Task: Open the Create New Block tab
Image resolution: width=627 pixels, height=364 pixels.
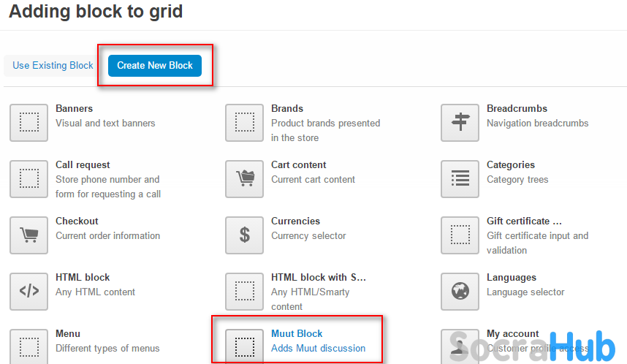Action: click(x=155, y=65)
